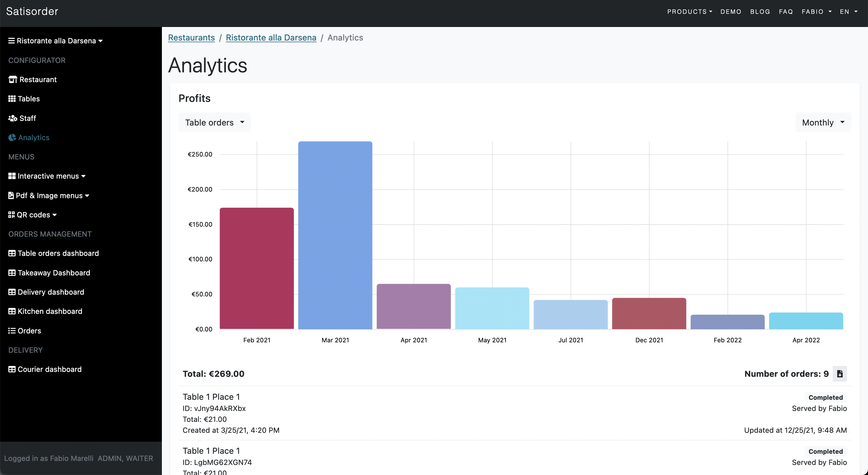868x475 pixels.
Task: Toggle the EN language selector
Action: (x=849, y=11)
